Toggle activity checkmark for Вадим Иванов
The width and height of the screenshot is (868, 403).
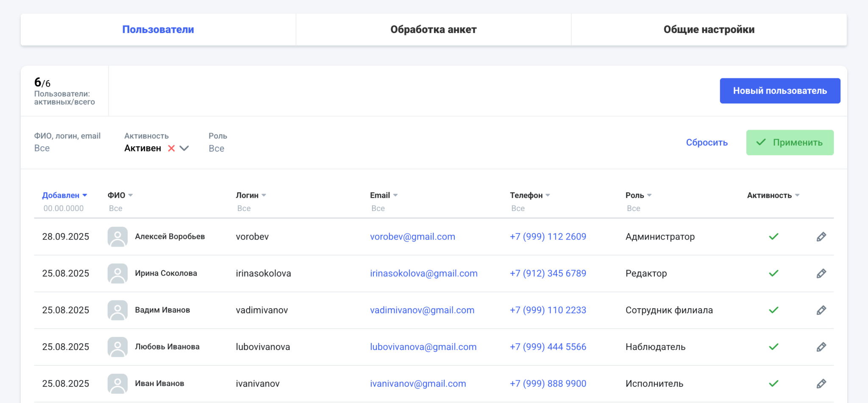click(773, 310)
